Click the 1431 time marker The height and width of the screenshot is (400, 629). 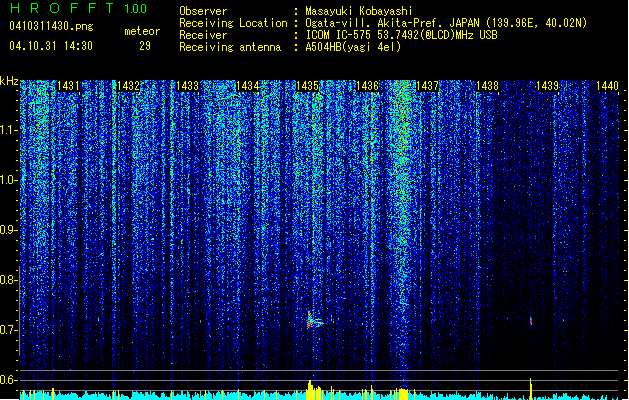(x=68, y=86)
